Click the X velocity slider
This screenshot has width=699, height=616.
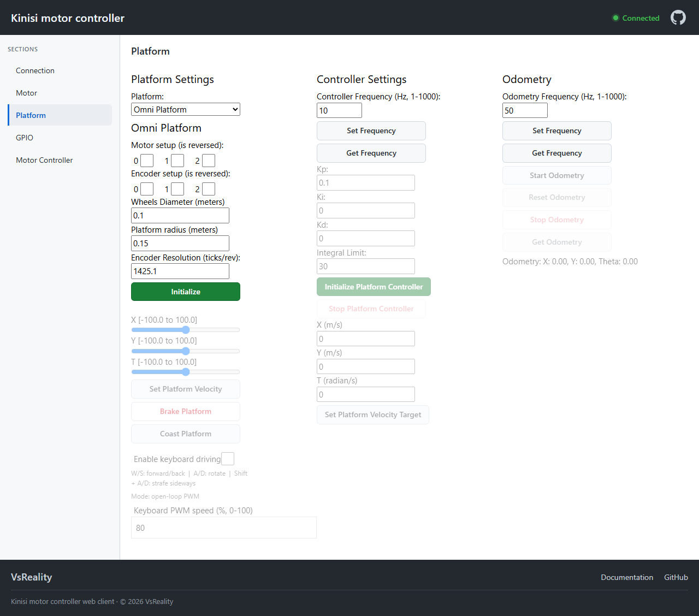pyautogui.click(x=186, y=330)
